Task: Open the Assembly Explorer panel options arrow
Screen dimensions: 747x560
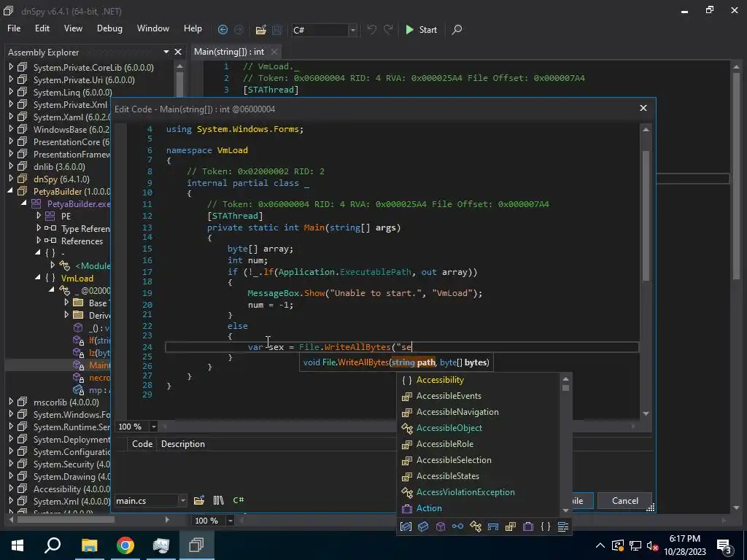Action: click(x=166, y=52)
